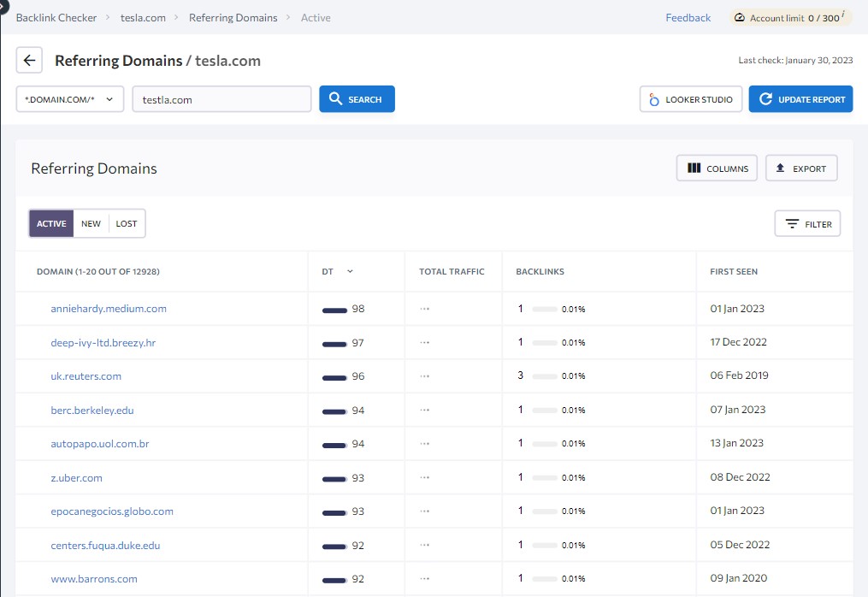868x597 pixels.
Task: Switch to the Lost tab
Action: (127, 224)
